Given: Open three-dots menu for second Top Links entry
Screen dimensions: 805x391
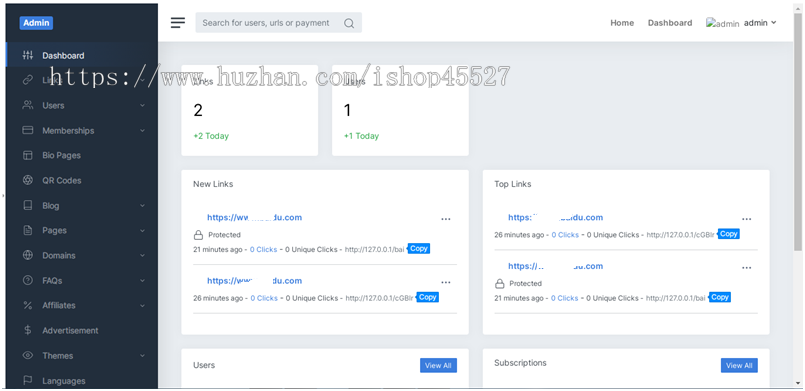Looking at the screenshot, I should click(x=746, y=268).
